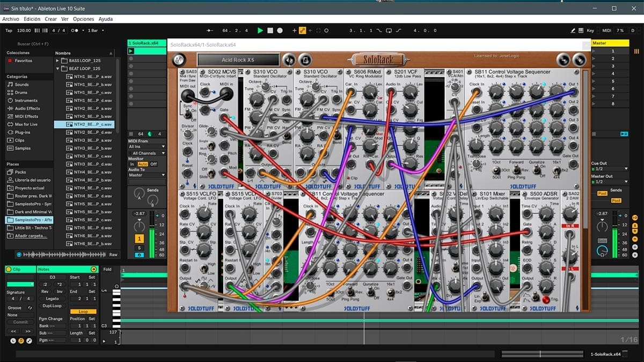Toggle track 1 activator button

tap(140, 239)
